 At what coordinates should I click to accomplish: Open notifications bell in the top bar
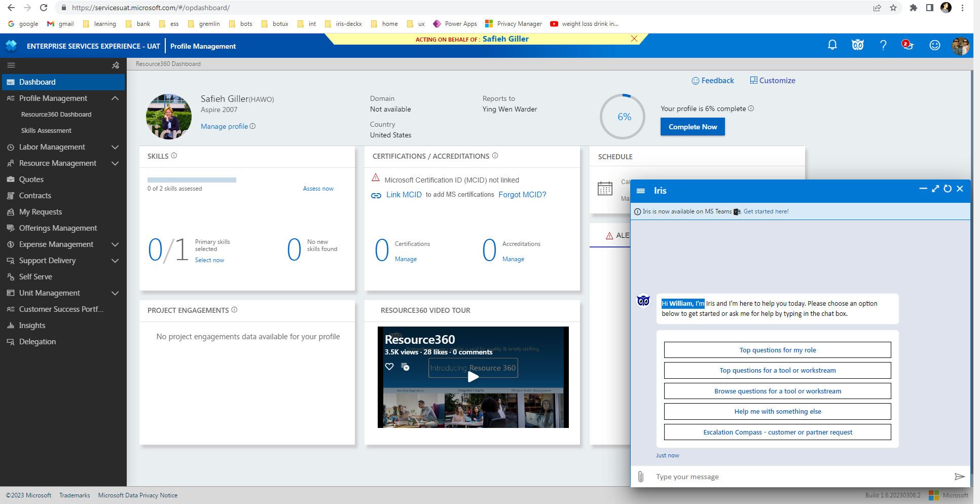(832, 45)
